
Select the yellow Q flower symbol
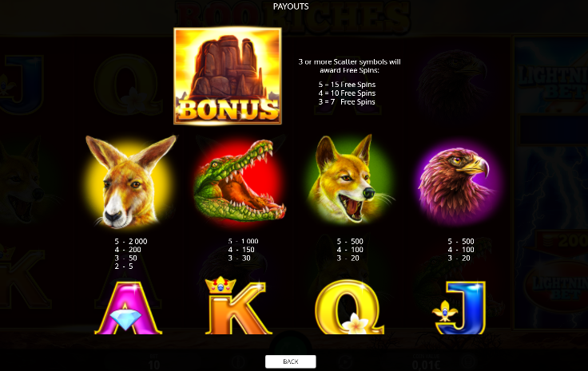(x=349, y=307)
